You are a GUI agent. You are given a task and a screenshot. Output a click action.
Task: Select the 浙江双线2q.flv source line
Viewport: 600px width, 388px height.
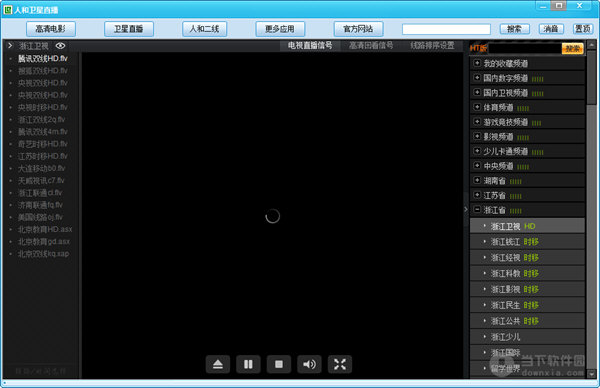41,119
